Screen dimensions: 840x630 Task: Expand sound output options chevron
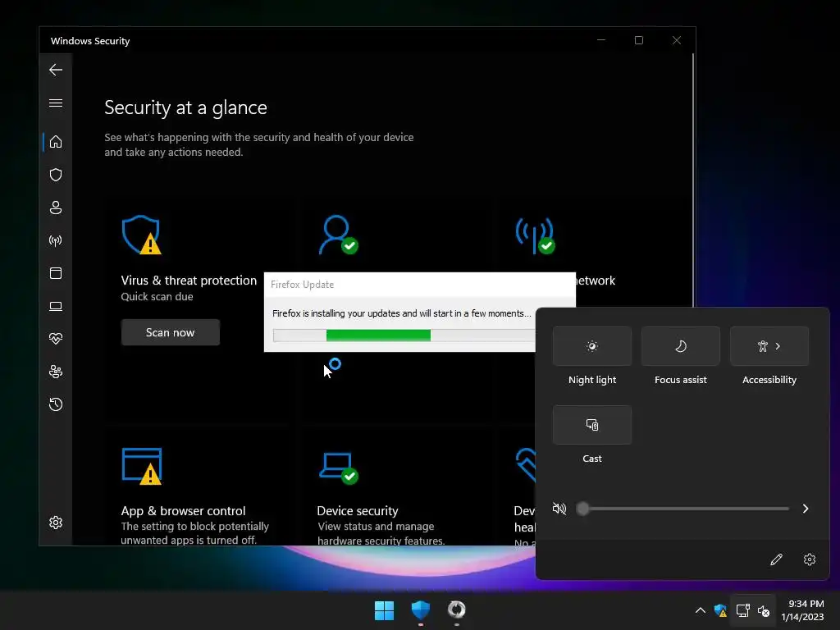coord(806,509)
